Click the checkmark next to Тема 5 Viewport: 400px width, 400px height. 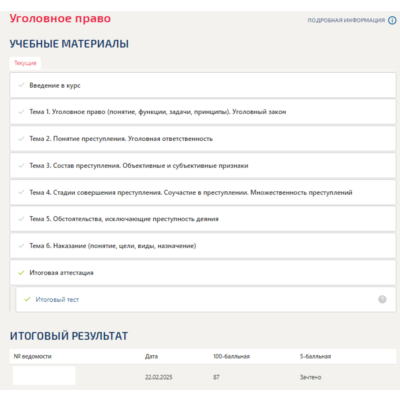(x=21, y=219)
